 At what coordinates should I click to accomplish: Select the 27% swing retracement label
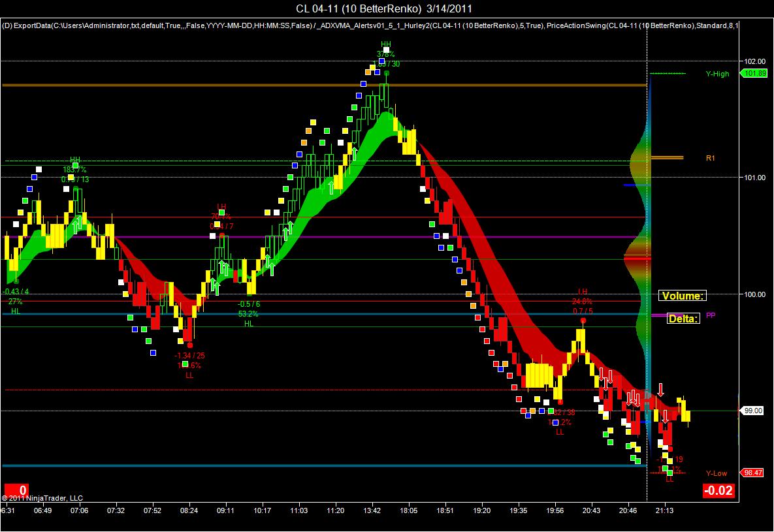15,302
